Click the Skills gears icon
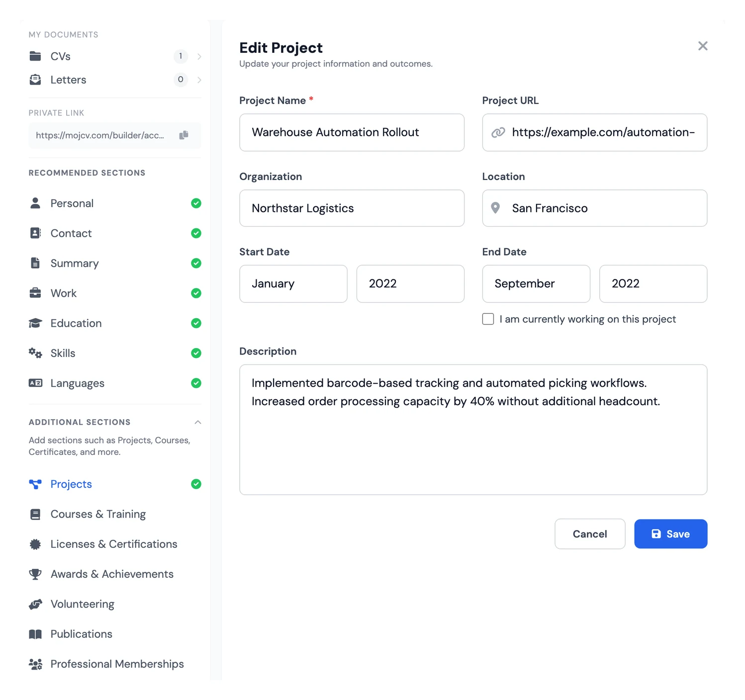745x700 pixels. tap(35, 353)
